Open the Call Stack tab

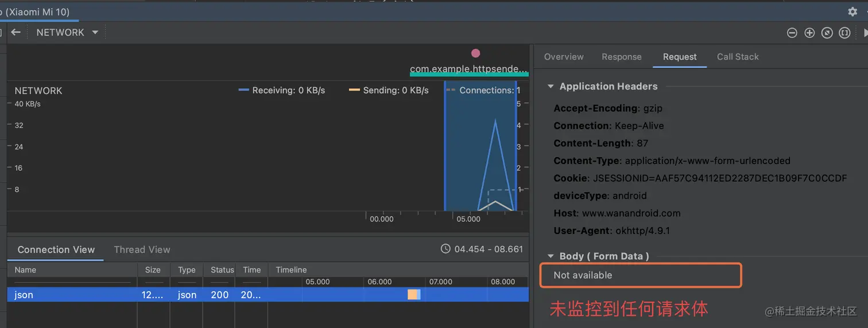tap(738, 57)
